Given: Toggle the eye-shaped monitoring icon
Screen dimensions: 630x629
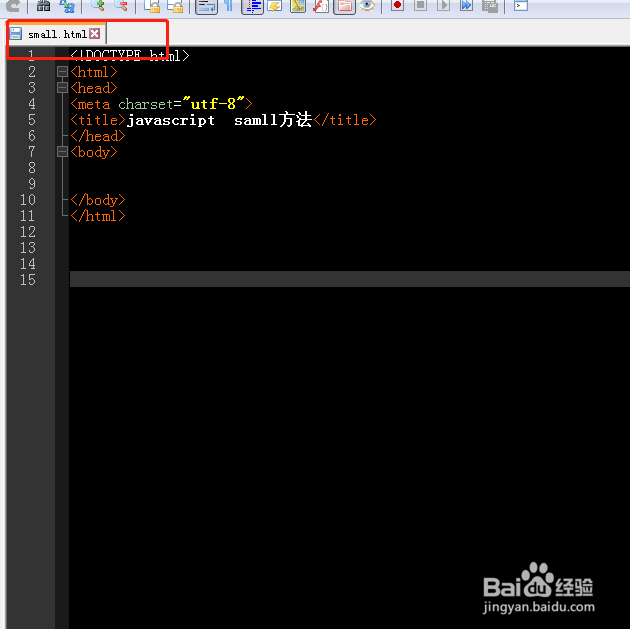Looking at the screenshot, I should click(367, 5).
